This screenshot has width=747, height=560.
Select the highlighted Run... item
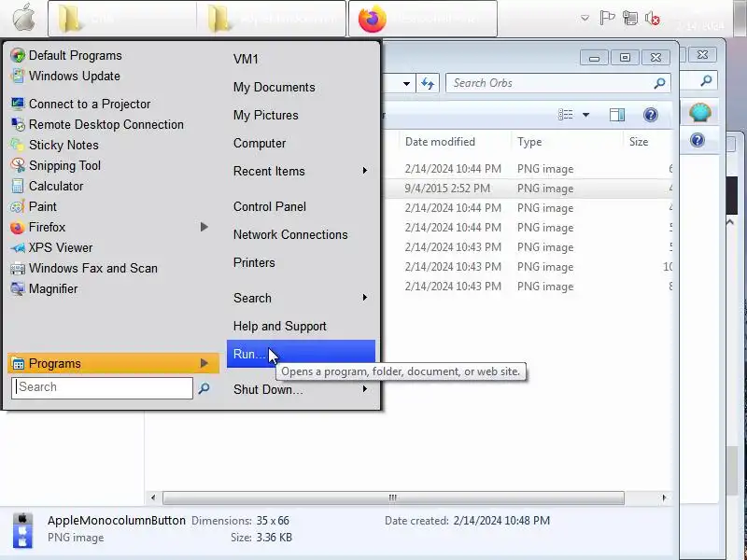pos(301,354)
